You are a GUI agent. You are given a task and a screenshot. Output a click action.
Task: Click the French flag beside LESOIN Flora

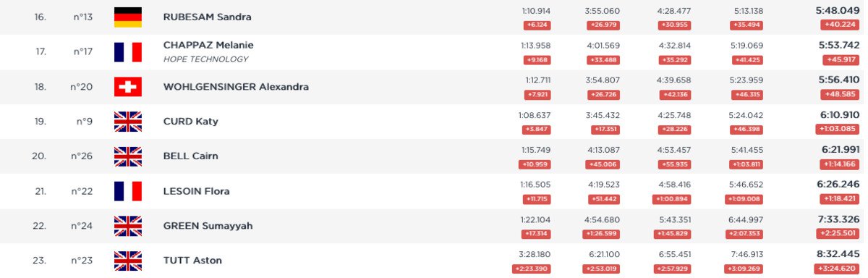pos(128,191)
